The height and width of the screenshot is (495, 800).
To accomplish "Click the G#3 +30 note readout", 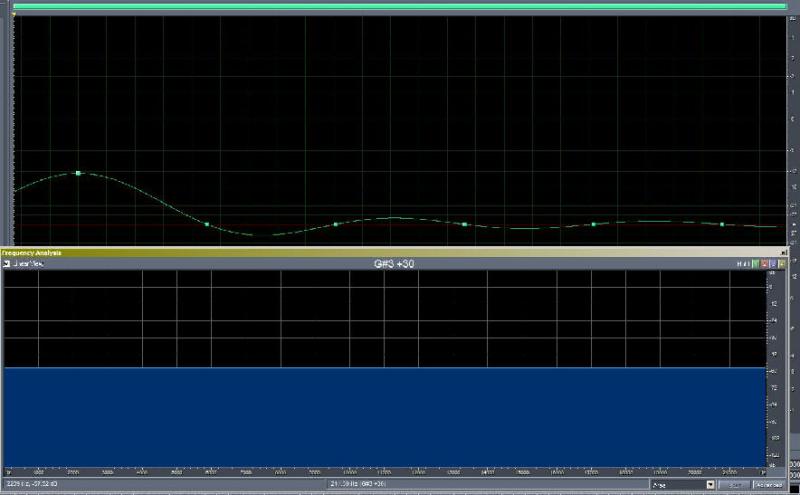I will (x=394, y=264).
